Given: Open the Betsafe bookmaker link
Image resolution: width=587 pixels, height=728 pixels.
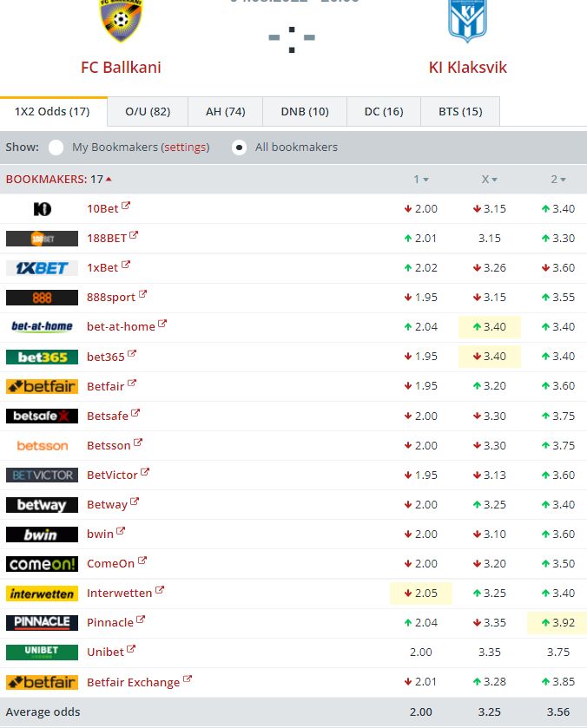Looking at the screenshot, I should point(108,416).
